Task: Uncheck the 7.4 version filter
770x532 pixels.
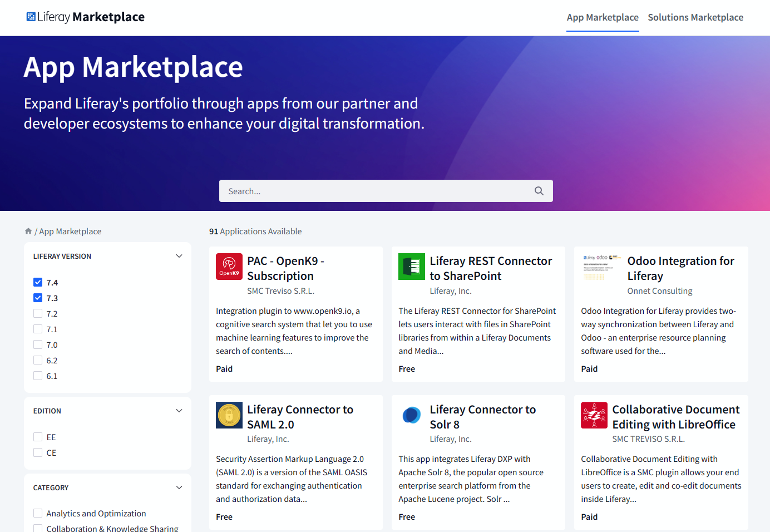Action: pyautogui.click(x=38, y=282)
